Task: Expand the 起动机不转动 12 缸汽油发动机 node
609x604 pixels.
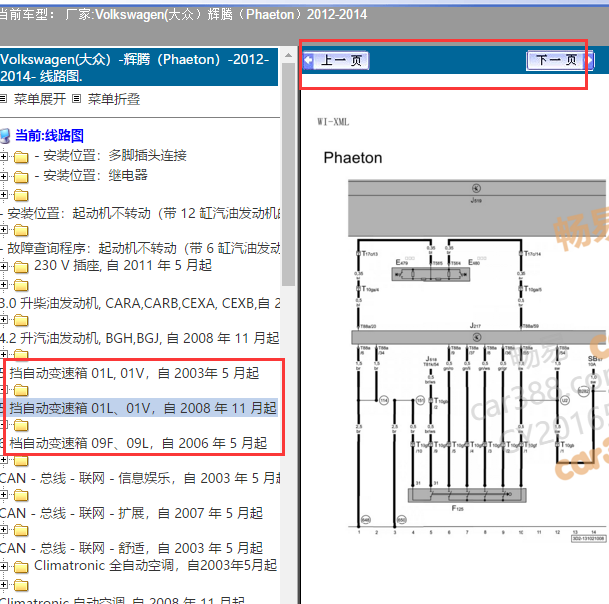Action: click(3, 195)
